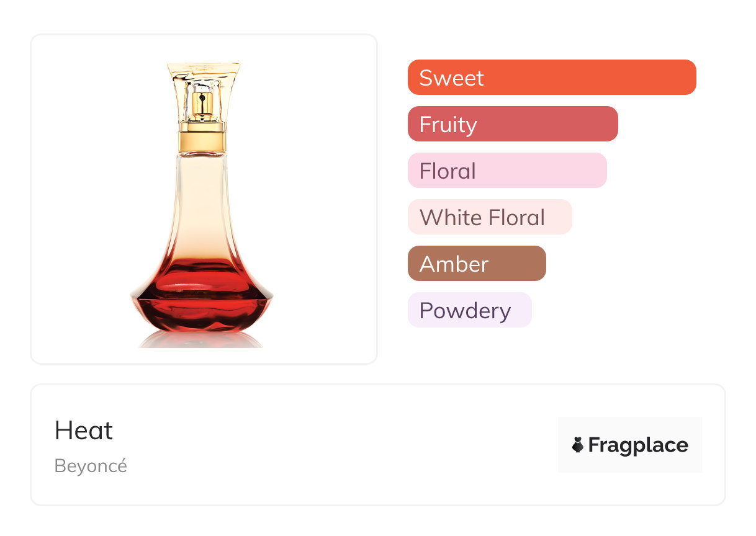
Task: Click the bottle's reflection beneath its base
Action: click(201, 339)
